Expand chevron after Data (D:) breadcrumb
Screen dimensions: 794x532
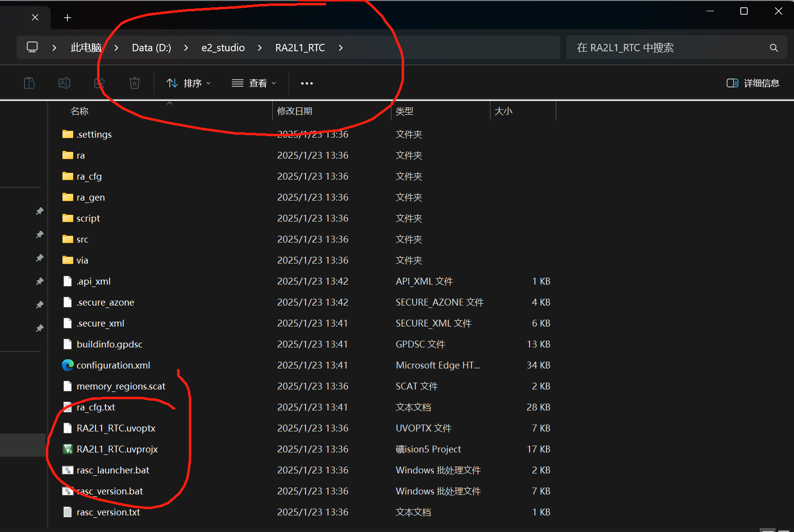click(186, 48)
